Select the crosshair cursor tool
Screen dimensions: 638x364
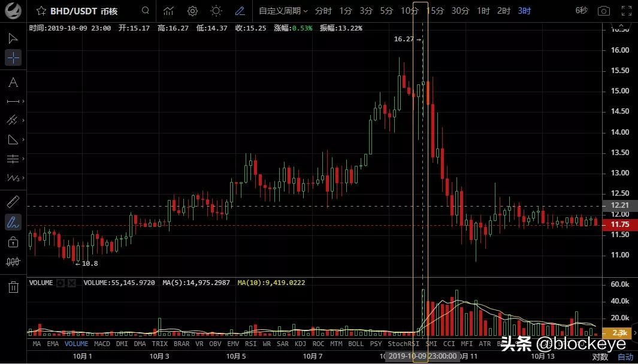coord(13,58)
